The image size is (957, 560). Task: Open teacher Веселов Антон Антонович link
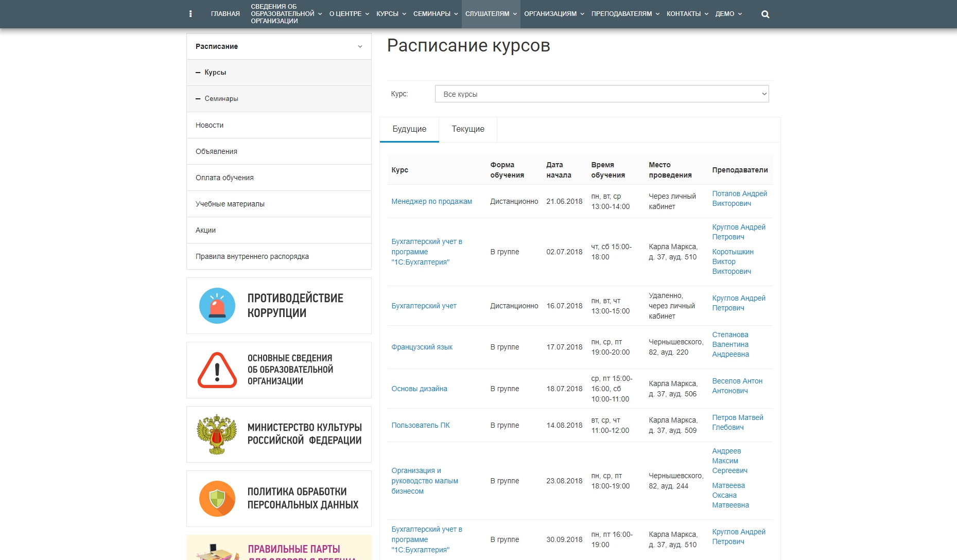pyautogui.click(x=737, y=386)
